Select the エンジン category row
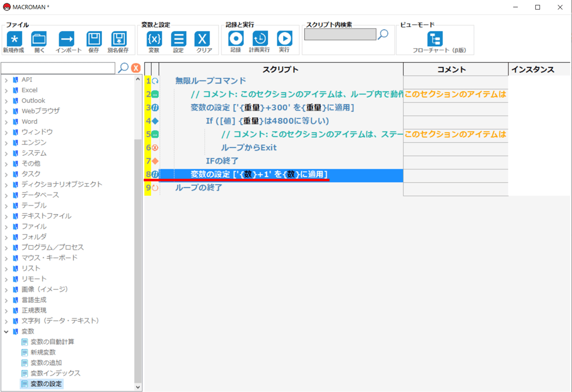Viewport: 572px width, 392px height. 34,142
